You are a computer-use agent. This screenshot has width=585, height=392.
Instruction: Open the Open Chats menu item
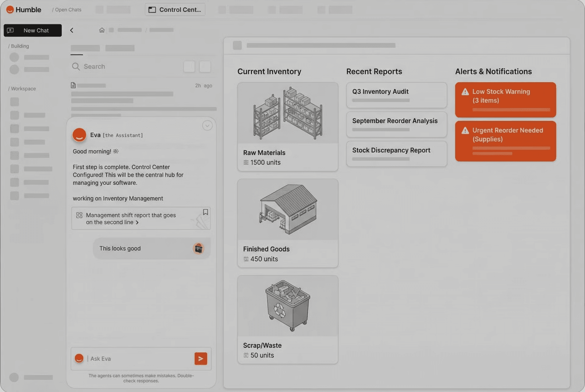pos(68,10)
